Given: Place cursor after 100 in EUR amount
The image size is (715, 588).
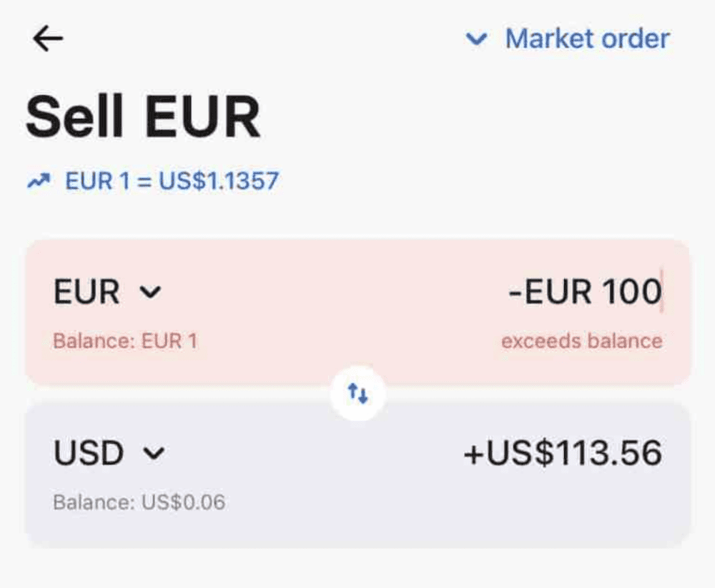Looking at the screenshot, I should click(x=661, y=292).
